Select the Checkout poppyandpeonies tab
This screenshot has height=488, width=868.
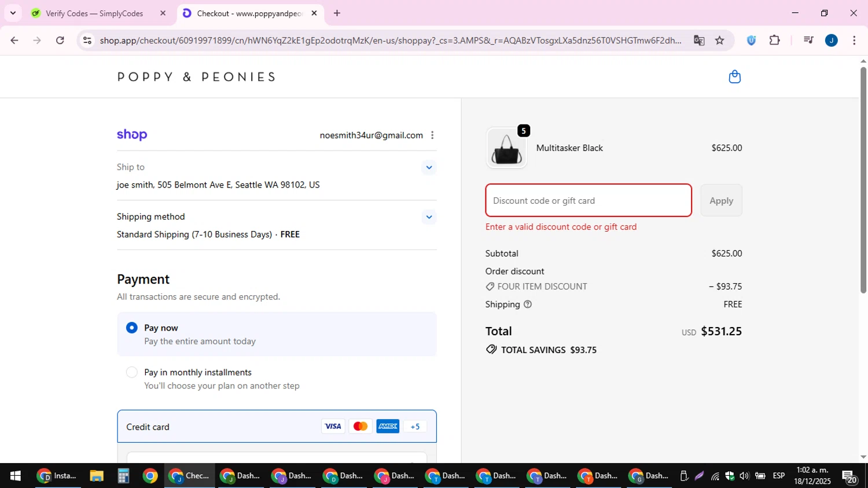tap(249, 13)
